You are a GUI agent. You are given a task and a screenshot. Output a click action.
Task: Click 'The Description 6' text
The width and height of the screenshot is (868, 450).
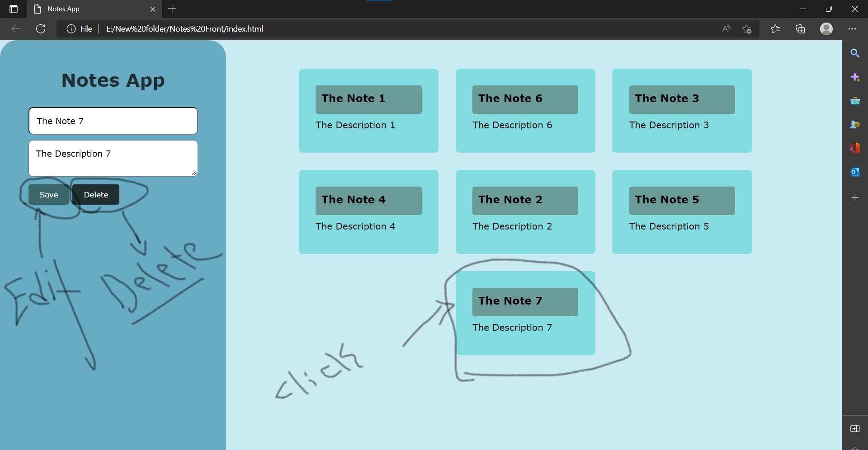pyautogui.click(x=512, y=125)
